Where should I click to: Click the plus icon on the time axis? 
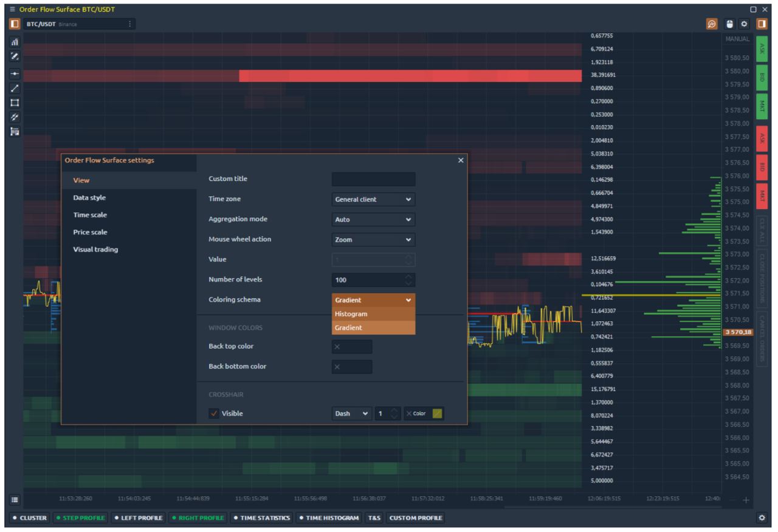(x=746, y=500)
